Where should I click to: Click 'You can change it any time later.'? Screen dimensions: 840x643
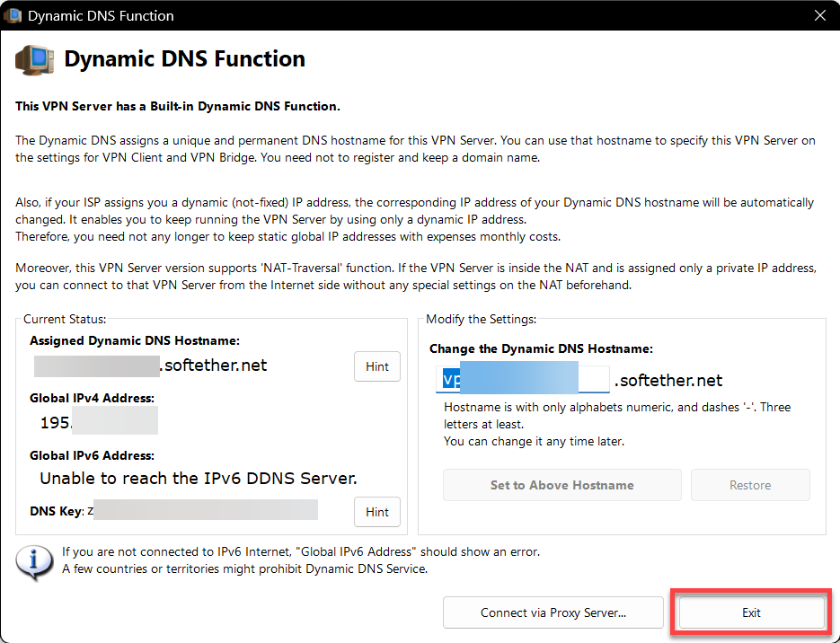click(534, 442)
